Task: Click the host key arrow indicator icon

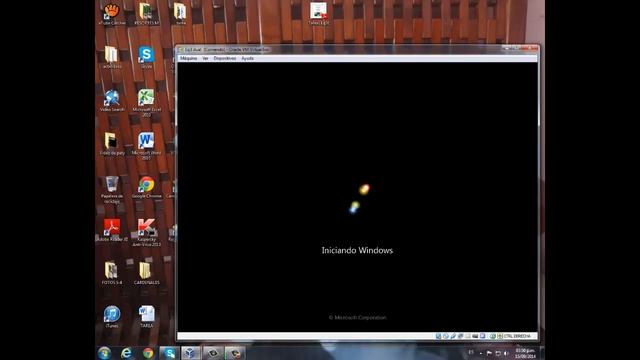Action: click(500, 336)
